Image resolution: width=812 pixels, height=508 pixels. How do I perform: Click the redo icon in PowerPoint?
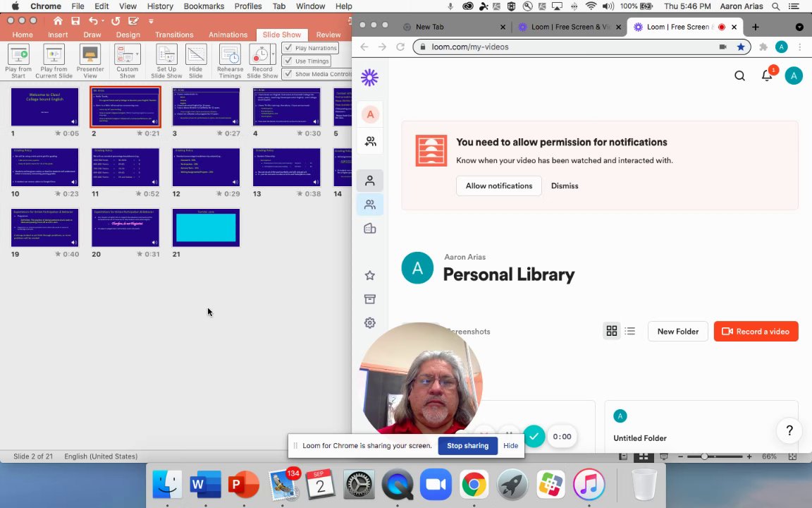click(116, 20)
